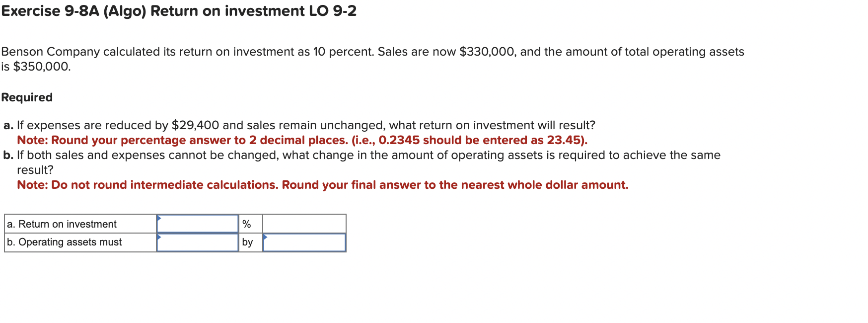Open the dropdown cell next to 'by'
Screen dimensions: 868x323
(304, 242)
